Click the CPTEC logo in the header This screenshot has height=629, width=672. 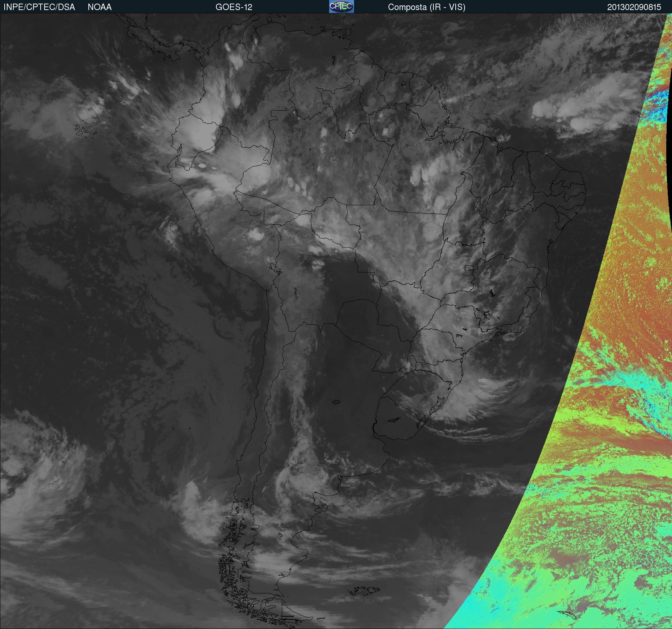coord(341,6)
